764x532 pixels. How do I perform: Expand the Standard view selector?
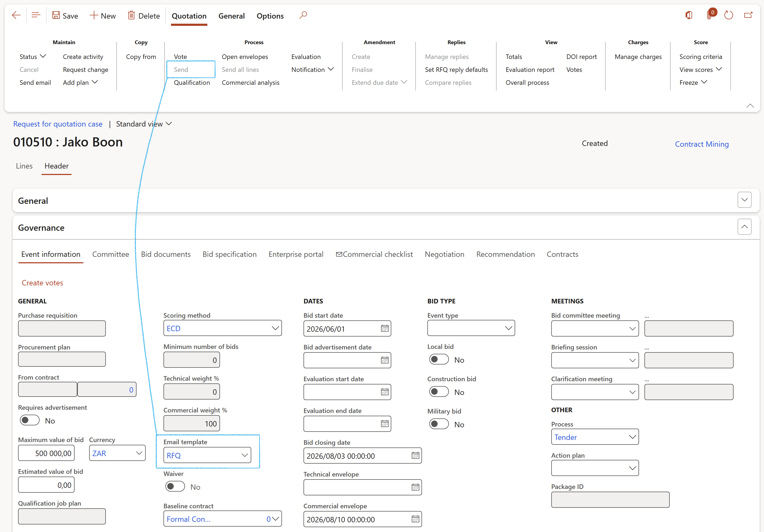[x=144, y=124]
